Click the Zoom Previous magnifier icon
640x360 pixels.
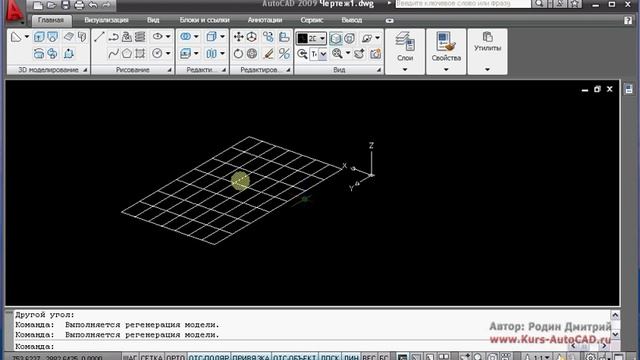click(x=302, y=54)
